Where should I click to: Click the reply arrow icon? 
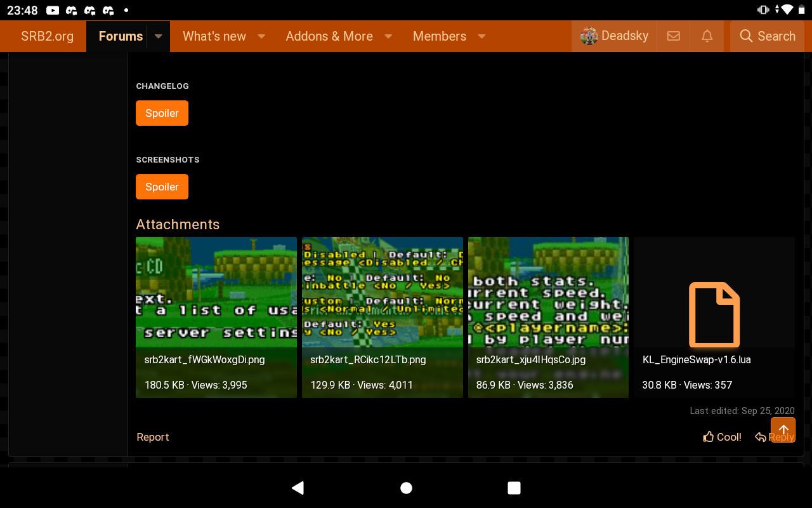(x=761, y=437)
